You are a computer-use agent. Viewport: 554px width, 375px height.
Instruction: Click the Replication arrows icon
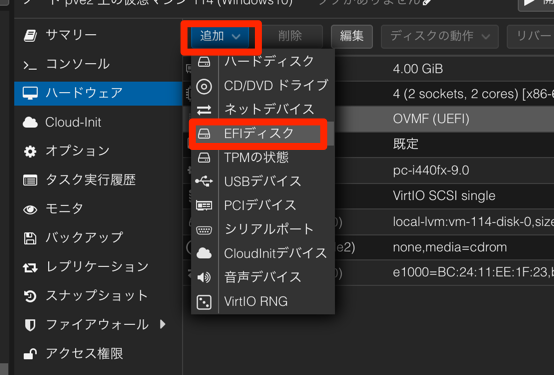coord(30,268)
